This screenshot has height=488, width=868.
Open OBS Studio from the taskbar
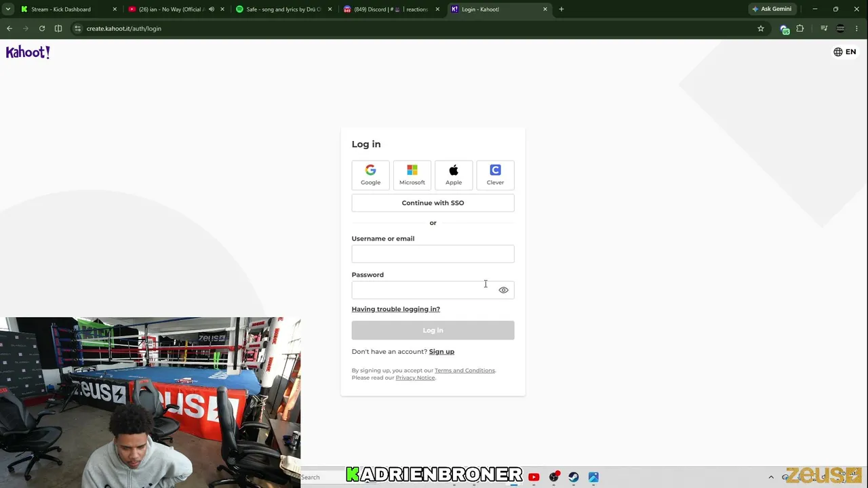(554, 477)
